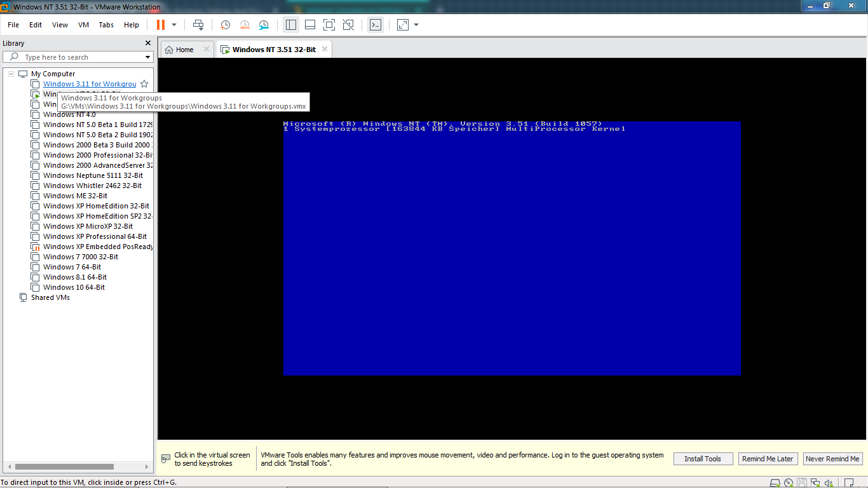Click Send Ctrl+Alt+Del toolbar icon
Screen dimensions: 868x488
[198, 25]
